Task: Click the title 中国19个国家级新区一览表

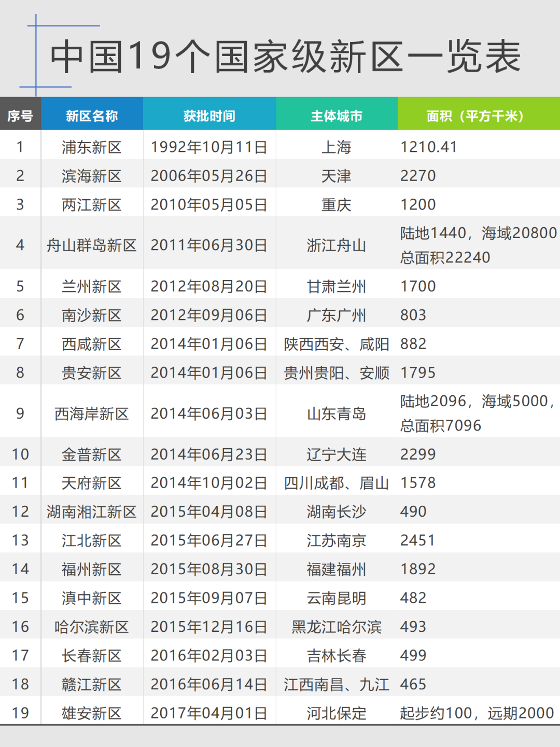Action: coord(285,56)
